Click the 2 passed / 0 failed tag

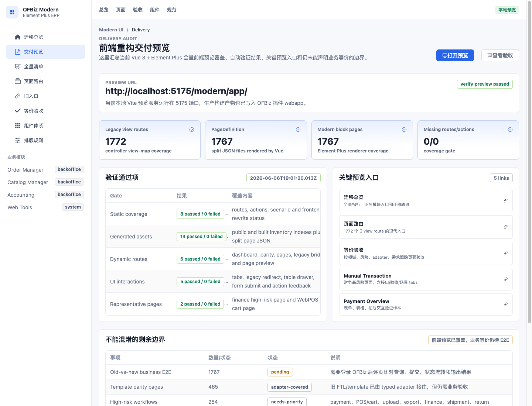point(200,304)
